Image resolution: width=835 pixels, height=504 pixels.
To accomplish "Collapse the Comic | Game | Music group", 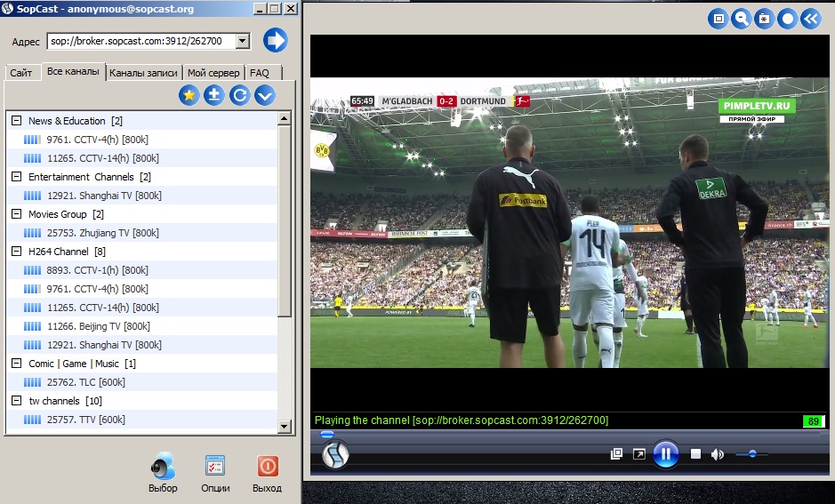I will click(x=17, y=363).
